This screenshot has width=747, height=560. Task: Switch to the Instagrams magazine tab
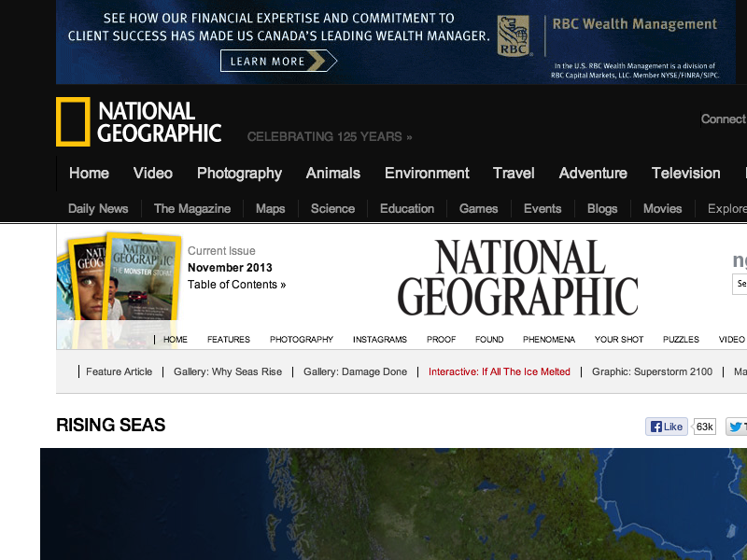tap(379, 340)
